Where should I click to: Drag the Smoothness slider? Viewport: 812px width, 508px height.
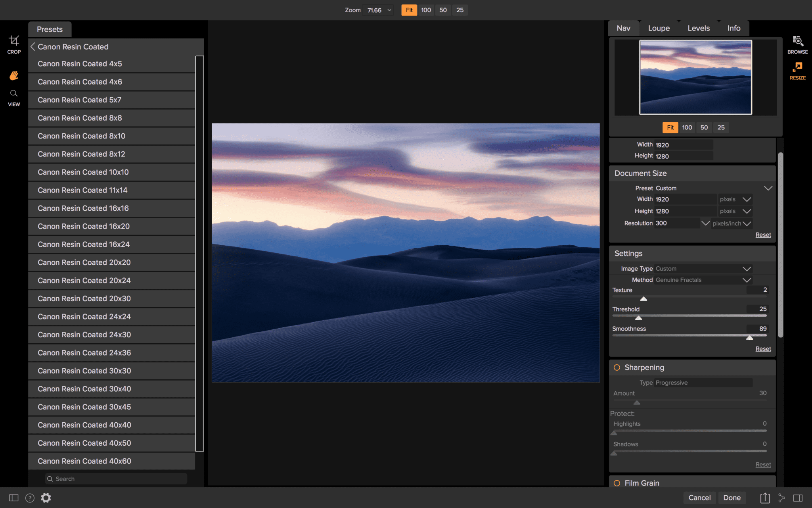[x=749, y=337]
